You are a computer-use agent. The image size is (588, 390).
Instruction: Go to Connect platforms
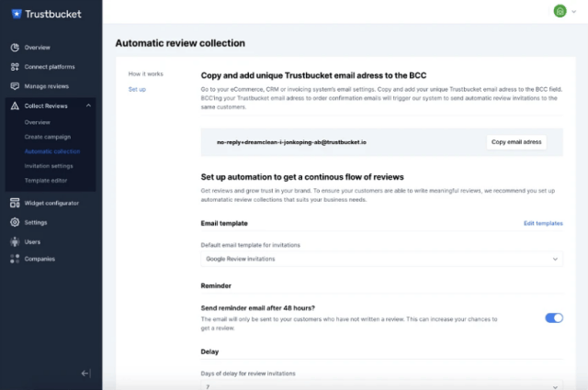pos(50,67)
